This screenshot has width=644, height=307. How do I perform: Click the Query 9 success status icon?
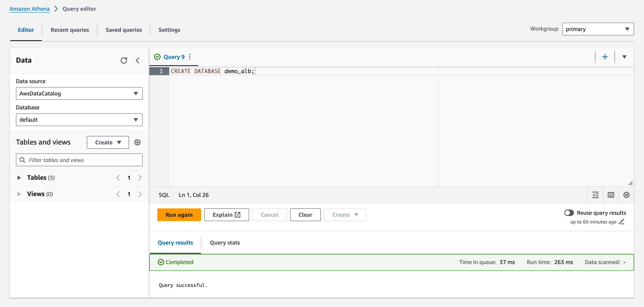pos(157,57)
